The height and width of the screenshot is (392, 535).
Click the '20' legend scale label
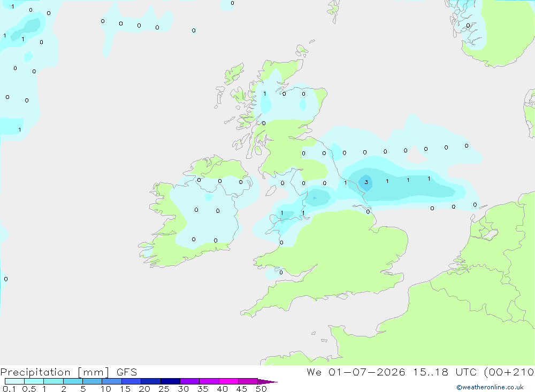(144, 389)
